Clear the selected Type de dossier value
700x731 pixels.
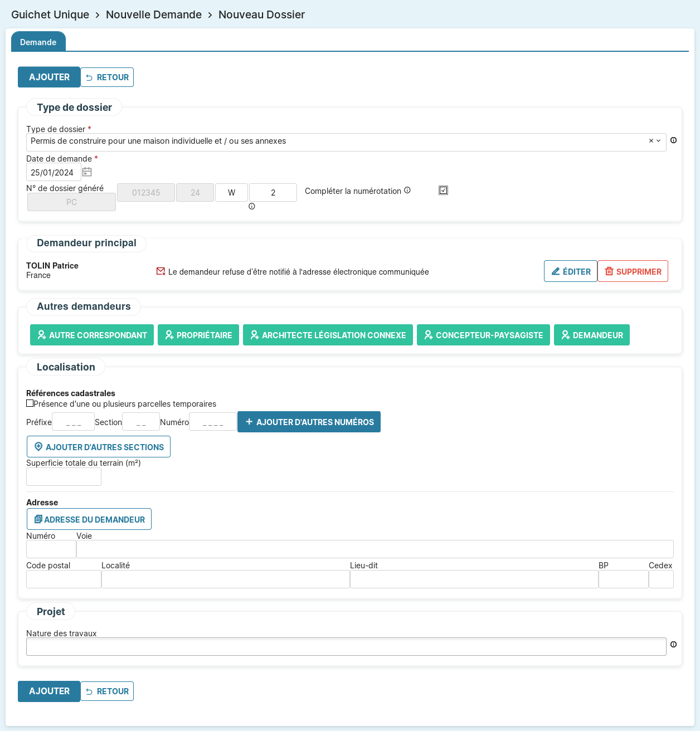(x=650, y=141)
